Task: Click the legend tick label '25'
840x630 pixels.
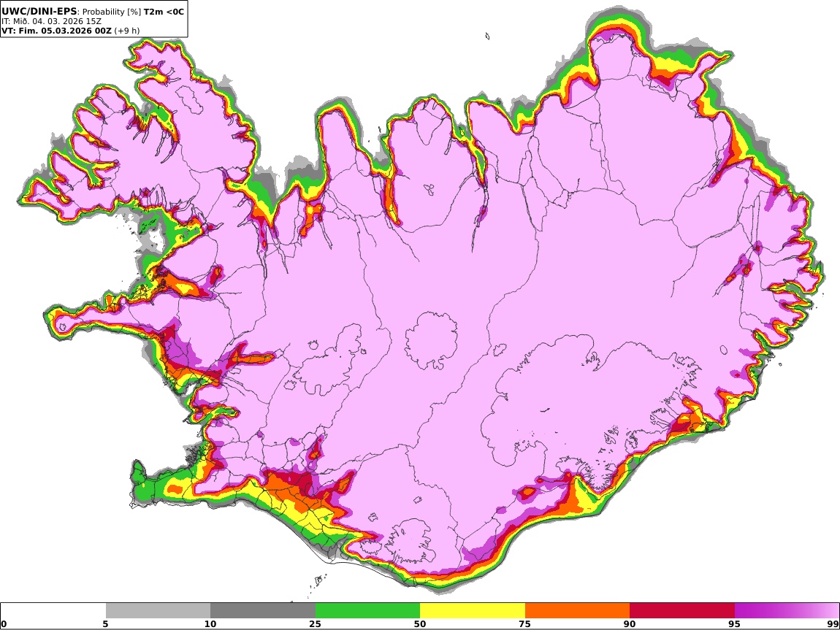Action: (315, 624)
